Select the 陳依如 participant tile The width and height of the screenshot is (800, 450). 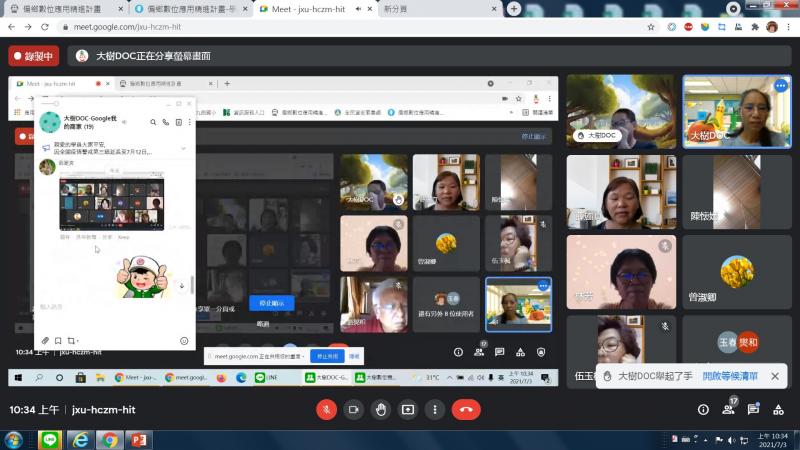pos(737,192)
